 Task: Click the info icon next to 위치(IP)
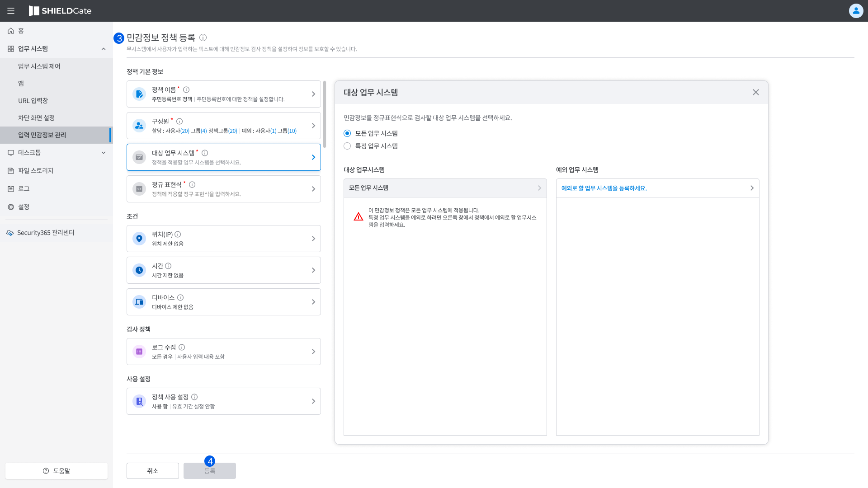pyautogui.click(x=178, y=235)
